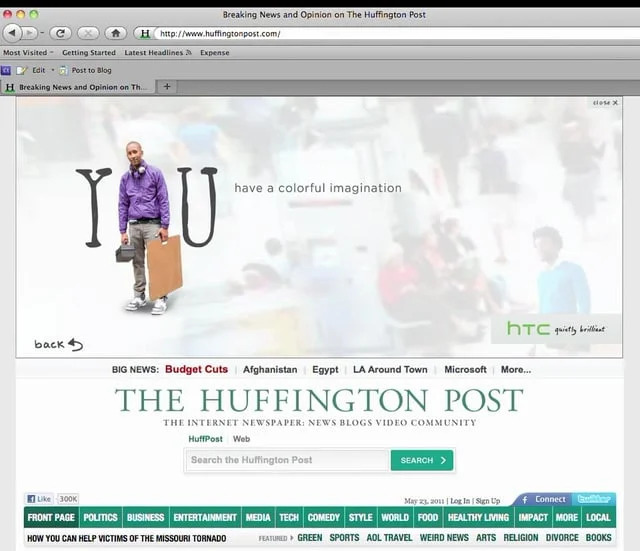Viewport: 640px width, 551px height.
Task: Open the LOCAL nav section
Action: (598, 518)
